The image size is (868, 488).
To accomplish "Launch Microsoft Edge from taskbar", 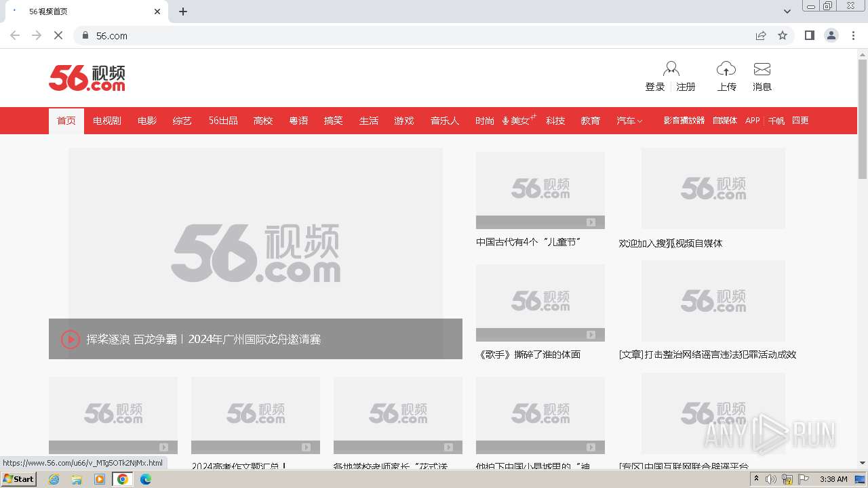I will [x=146, y=479].
